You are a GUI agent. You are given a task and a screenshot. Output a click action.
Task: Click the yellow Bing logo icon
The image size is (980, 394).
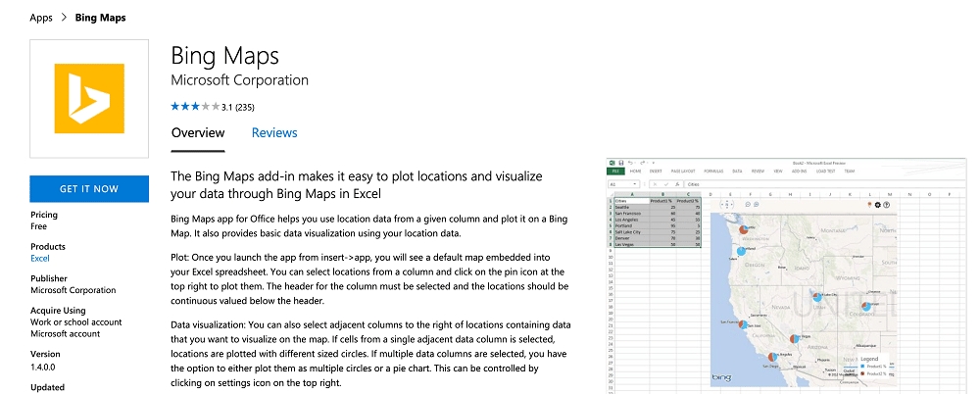click(x=89, y=98)
